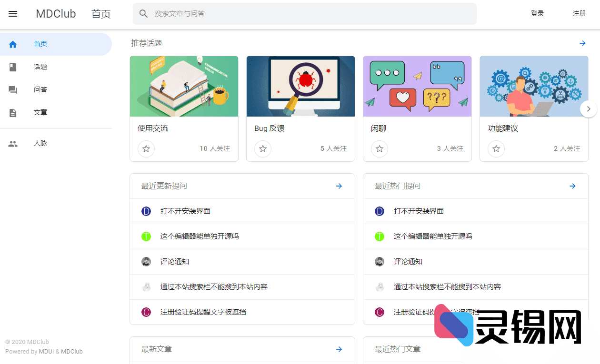Open the magnifier icon in the search bar
Screen dimensions: 600x364
pos(143,14)
